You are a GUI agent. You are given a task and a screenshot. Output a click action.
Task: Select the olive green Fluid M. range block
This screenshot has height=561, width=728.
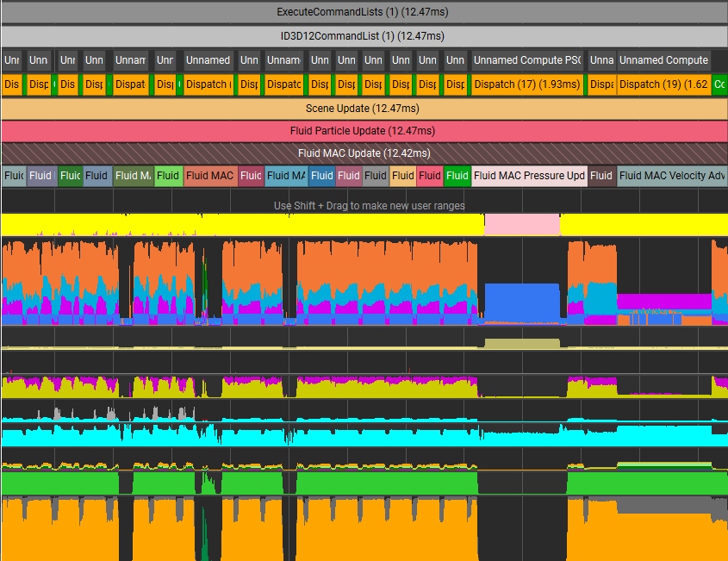(x=134, y=176)
